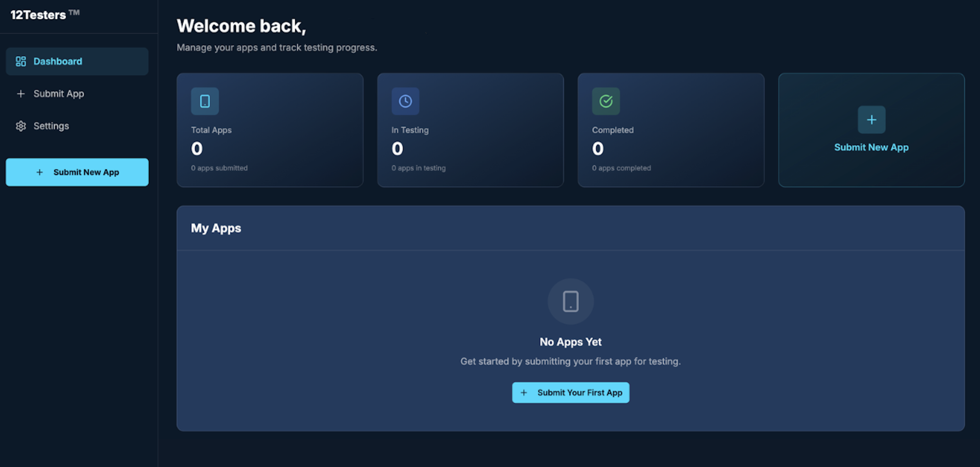This screenshot has width=980, height=467.
Task: Click the plus icon in Submit Your First App
Action: click(524, 392)
